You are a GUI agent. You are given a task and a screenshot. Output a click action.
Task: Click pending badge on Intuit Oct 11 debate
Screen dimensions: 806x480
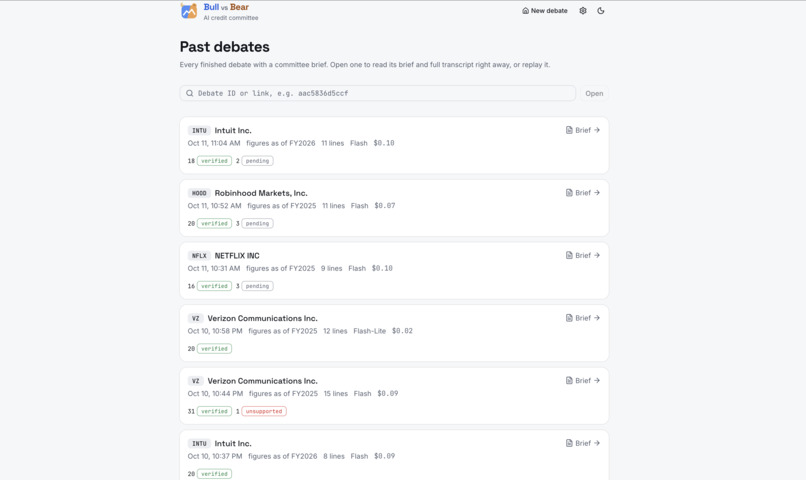(x=257, y=161)
